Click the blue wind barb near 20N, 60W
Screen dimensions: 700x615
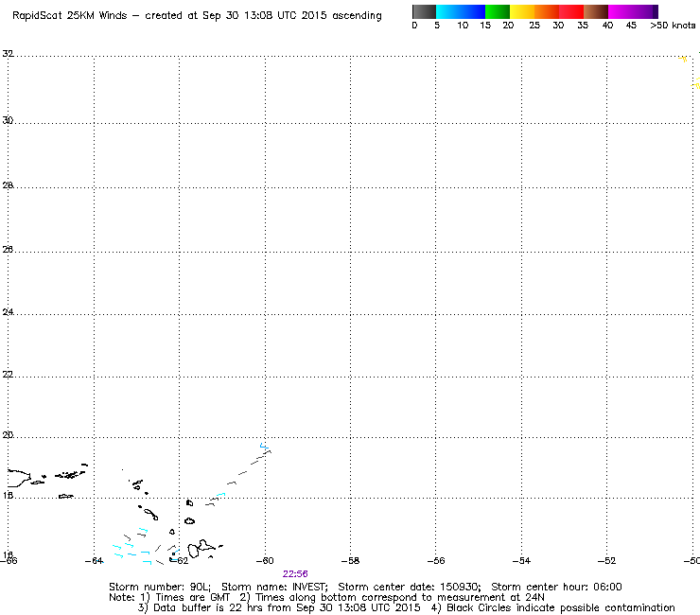coord(264,446)
